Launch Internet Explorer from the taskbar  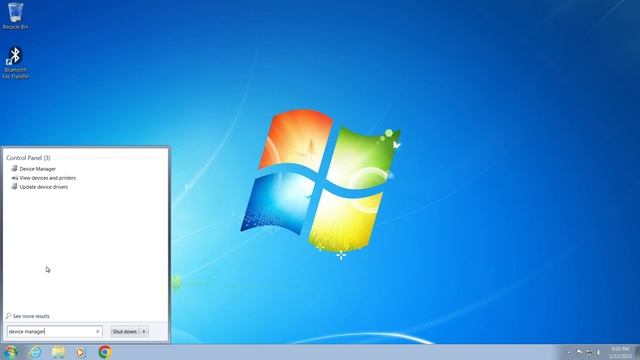[35, 352]
